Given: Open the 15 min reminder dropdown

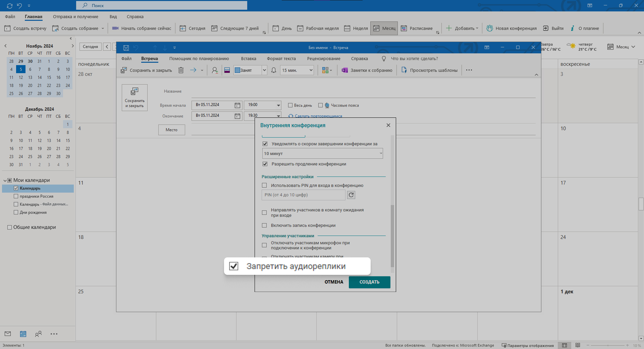Looking at the screenshot, I should [311, 70].
